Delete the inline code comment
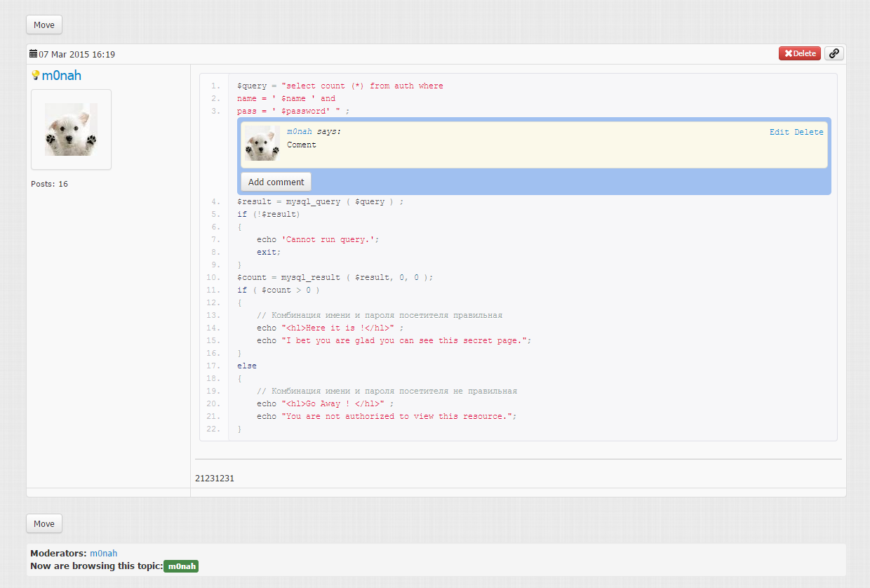The width and height of the screenshot is (870, 588). (808, 132)
